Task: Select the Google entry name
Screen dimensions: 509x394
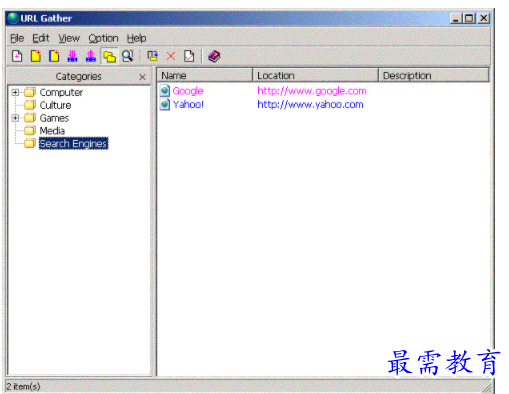Action: coord(188,91)
